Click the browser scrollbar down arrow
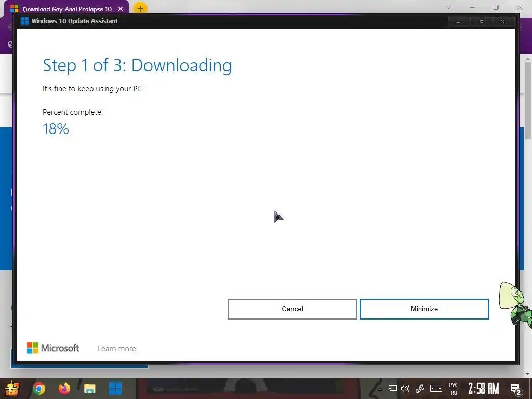The image size is (532, 399). (528, 374)
